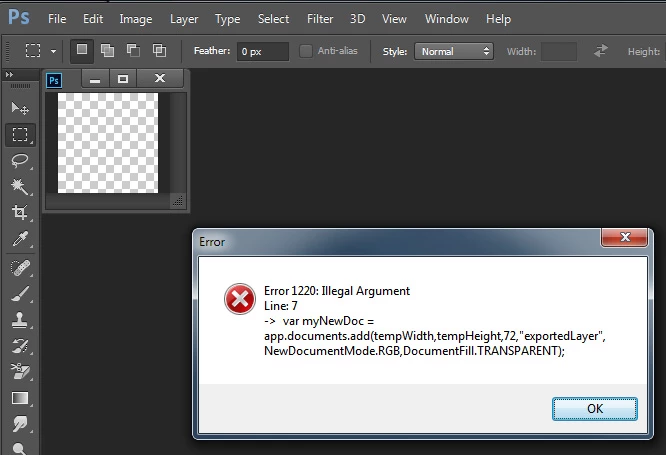The image size is (666, 455).
Task: Open the Window menu
Action: click(446, 19)
